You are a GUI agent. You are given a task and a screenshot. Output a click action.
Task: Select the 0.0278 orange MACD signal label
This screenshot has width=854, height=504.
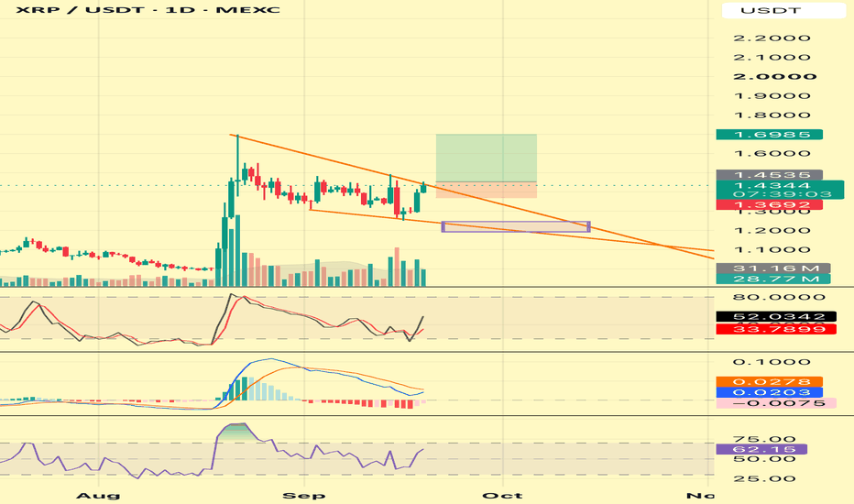coord(769,382)
